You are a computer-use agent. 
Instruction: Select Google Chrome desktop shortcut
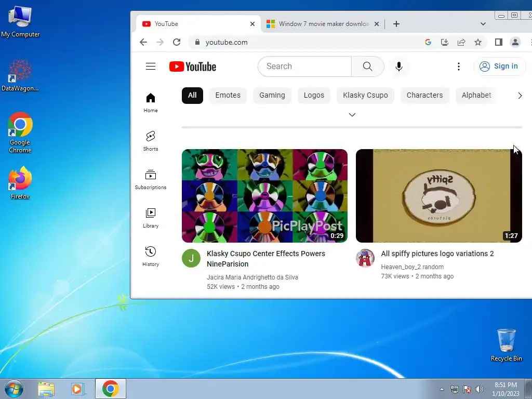coord(20,132)
